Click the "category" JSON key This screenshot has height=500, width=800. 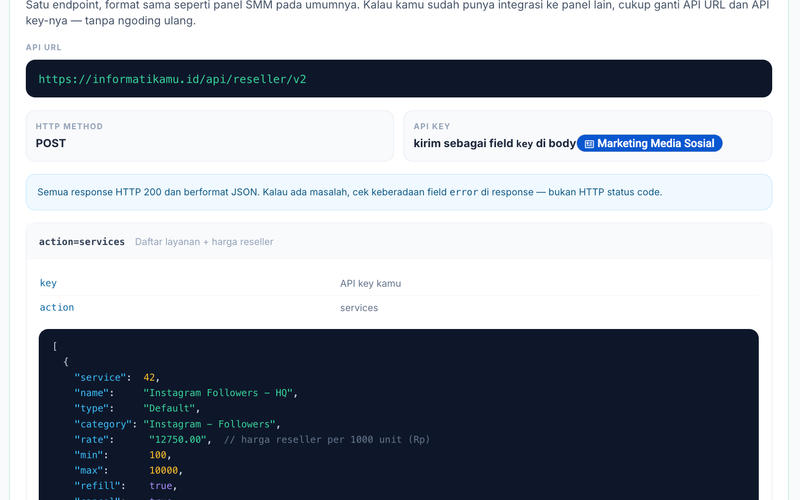coord(103,424)
